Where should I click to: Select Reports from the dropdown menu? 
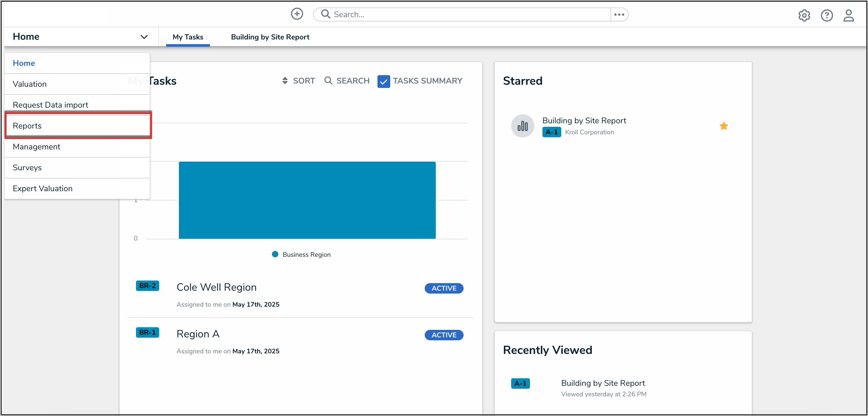click(27, 126)
